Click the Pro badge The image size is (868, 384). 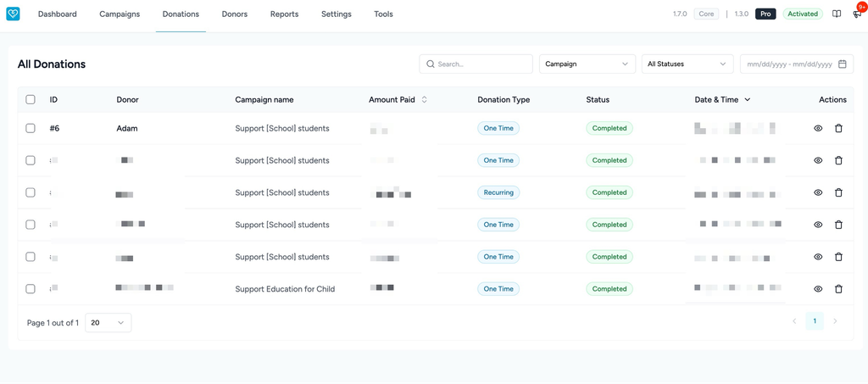(765, 14)
